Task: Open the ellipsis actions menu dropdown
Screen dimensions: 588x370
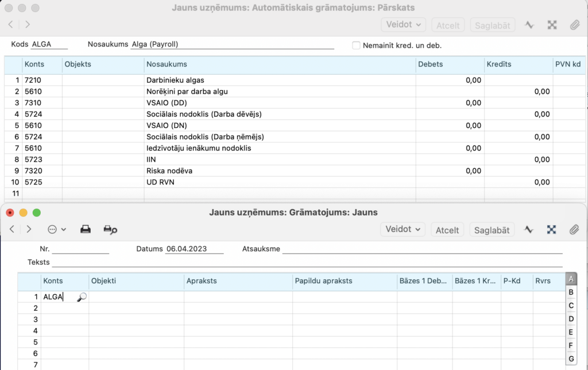Action: pyautogui.click(x=57, y=229)
